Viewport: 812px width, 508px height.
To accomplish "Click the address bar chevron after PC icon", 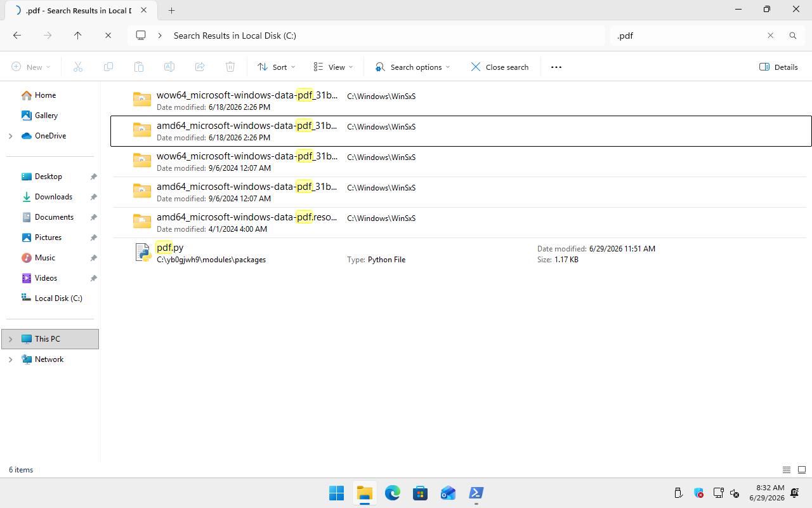I will pyautogui.click(x=160, y=36).
